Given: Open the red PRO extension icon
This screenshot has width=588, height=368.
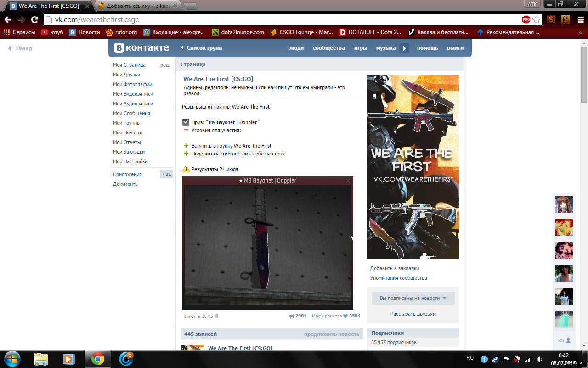Looking at the screenshot, I should (x=526, y=20).
